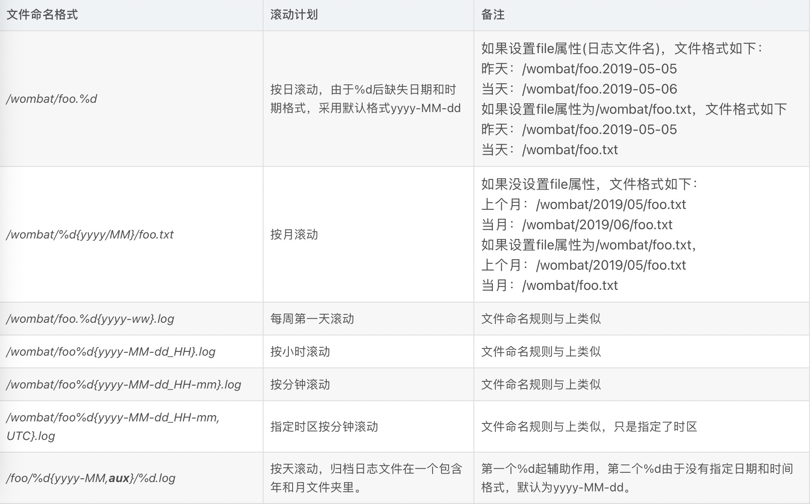
Task: Click the 按分钟滚动 cell
Action: (x=300, y=384)
